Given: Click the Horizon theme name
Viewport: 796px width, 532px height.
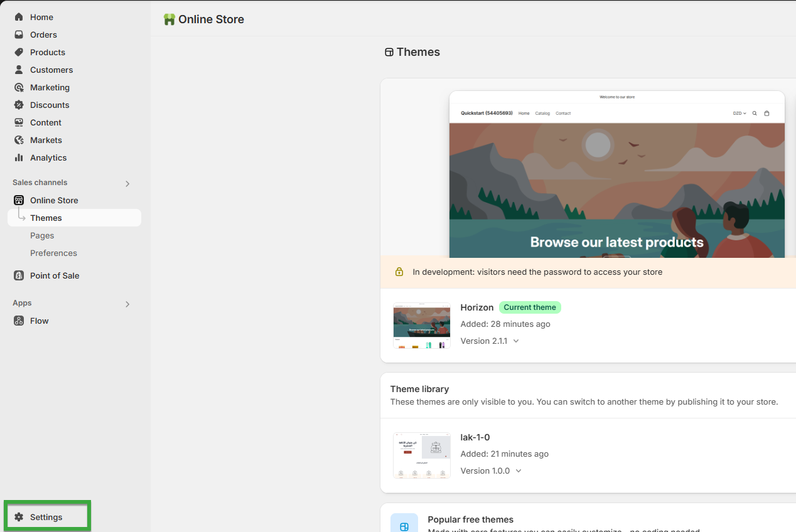Looking at the screenshot, I should (x=477, y=307).
